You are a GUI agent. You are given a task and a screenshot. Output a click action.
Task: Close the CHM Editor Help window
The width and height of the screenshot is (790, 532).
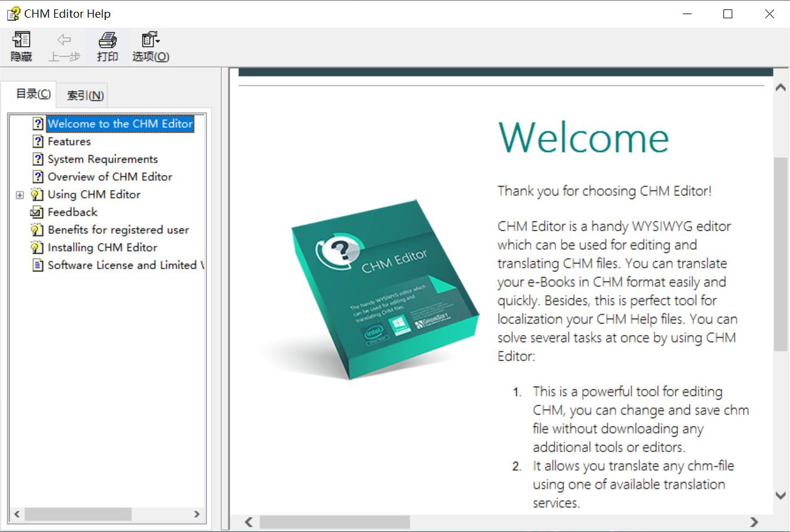769,14
